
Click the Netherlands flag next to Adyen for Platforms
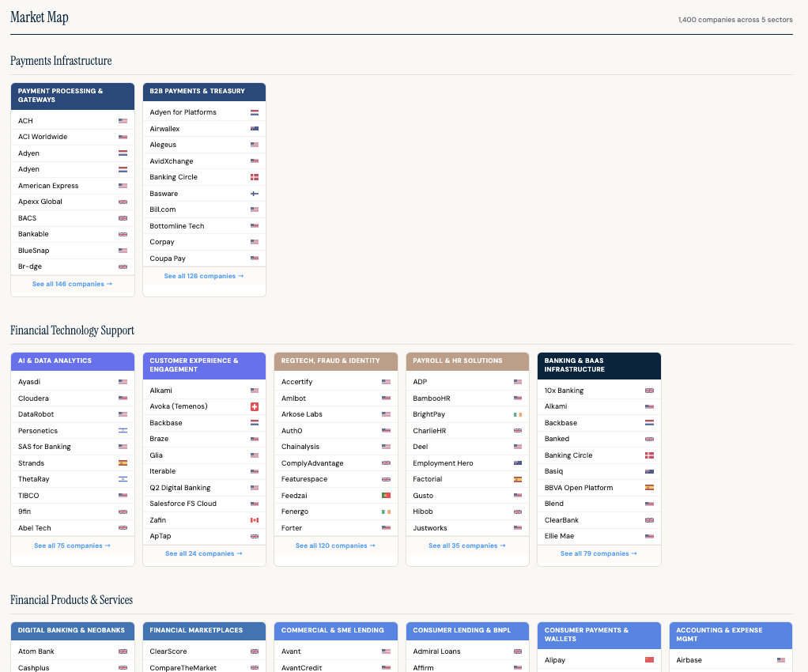254,111
